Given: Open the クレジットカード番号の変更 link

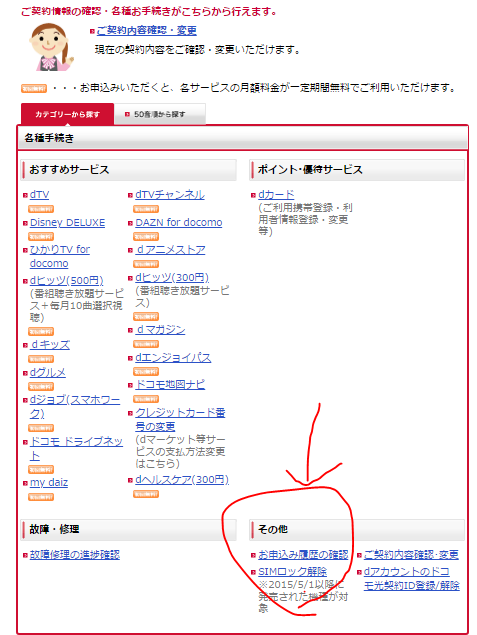Looking at the screenshot, I should 180,419.
